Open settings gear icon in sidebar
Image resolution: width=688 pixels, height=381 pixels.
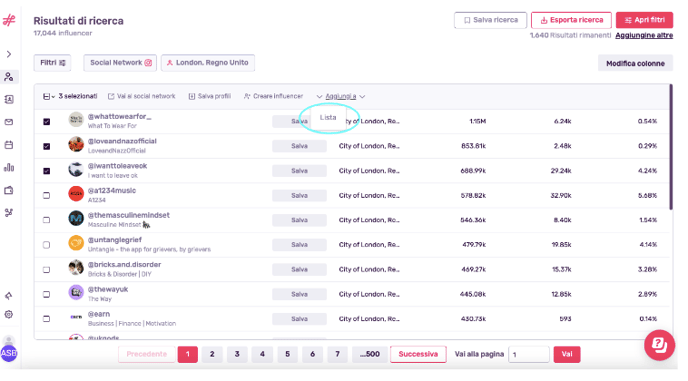[x=9, y=315]
